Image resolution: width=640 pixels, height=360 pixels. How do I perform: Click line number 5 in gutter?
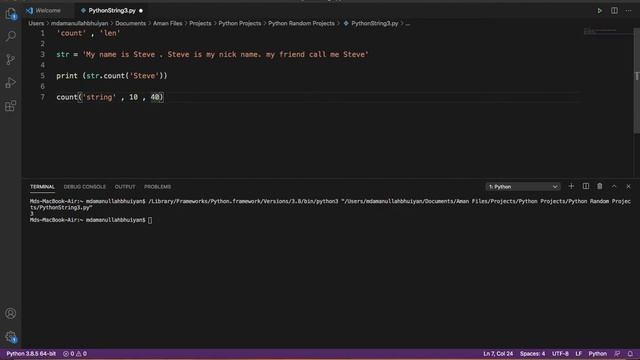point(42,76)
